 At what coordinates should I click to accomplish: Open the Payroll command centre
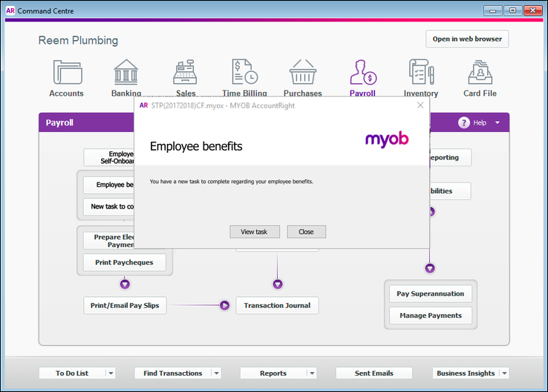pos(363,78)
